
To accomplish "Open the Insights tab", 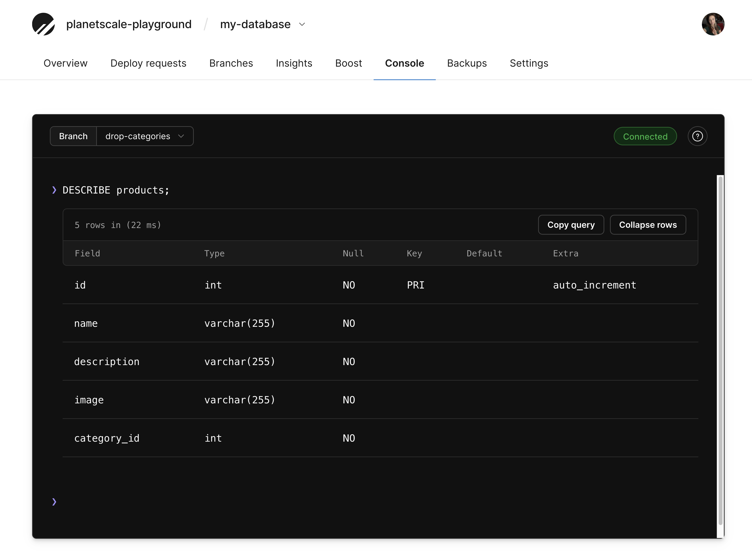I will pos(294,63).
